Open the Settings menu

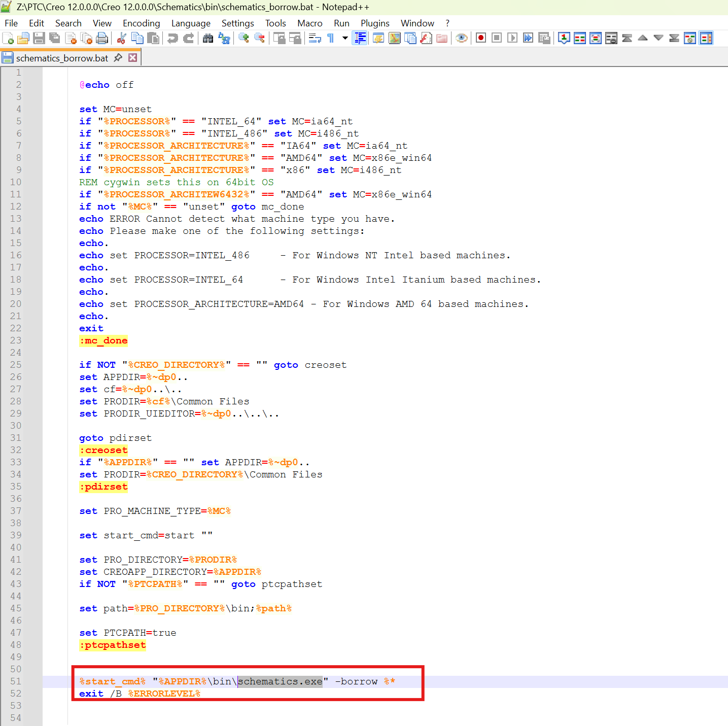237,23
